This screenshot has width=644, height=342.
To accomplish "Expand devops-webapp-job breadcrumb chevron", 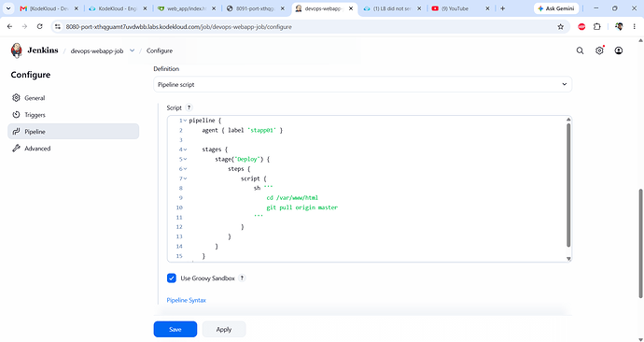I will (132, 50).
